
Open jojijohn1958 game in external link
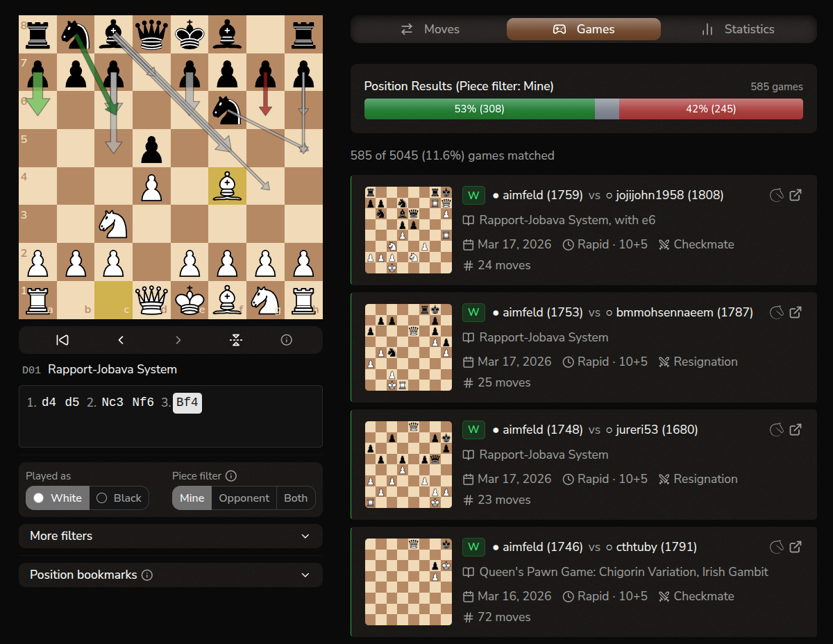pyautogui.click(x=796, y=195)
